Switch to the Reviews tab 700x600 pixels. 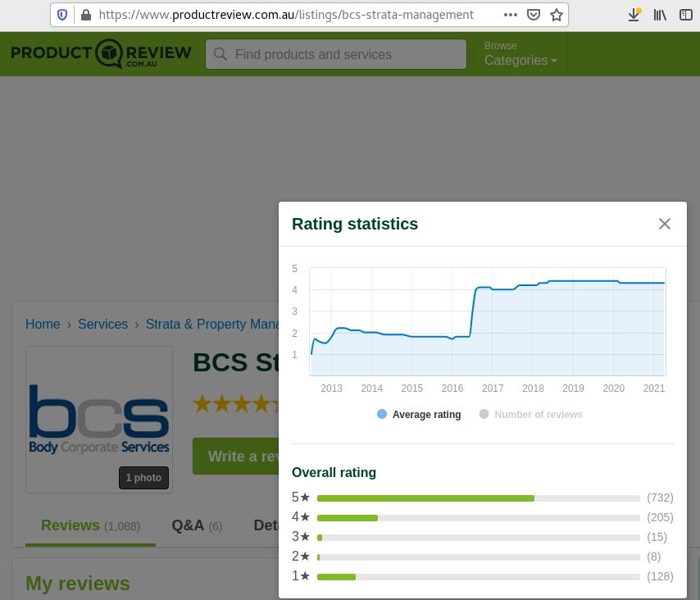(91, 526)
